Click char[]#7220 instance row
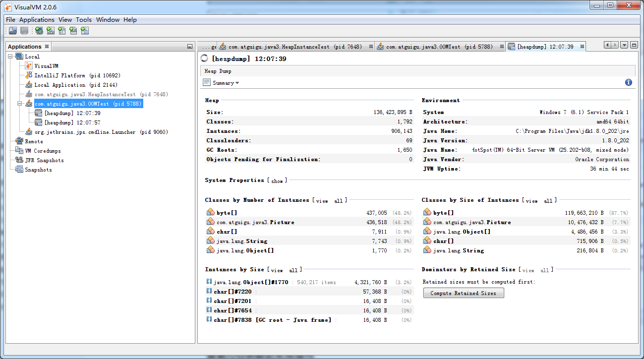The width and height of the screenshot is (644, 359). (x=310, y=292)
